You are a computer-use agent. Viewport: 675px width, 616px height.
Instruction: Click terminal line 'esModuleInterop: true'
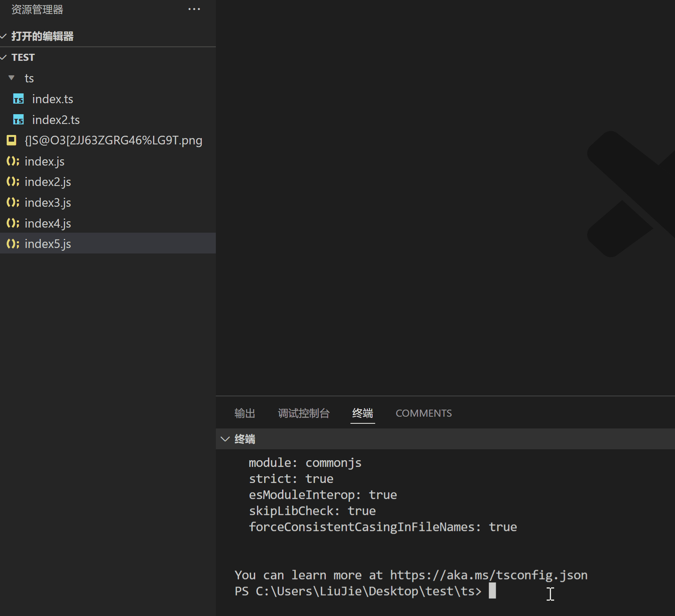click(323, 495)
